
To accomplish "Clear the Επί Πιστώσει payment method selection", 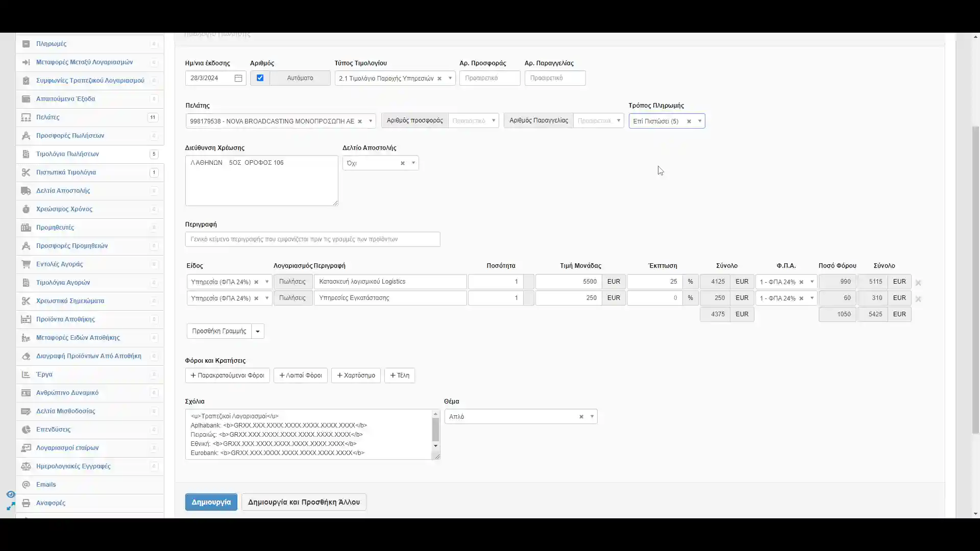I will (689, 121).
